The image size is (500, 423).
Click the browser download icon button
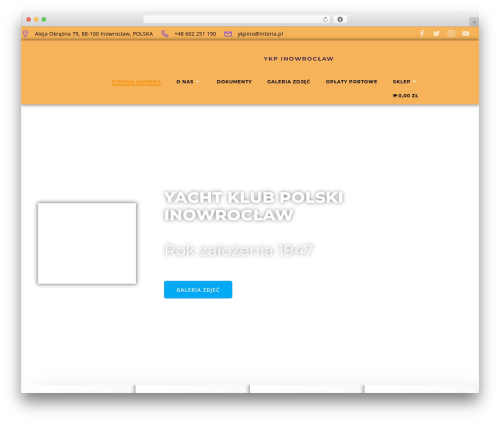point(340,19)
